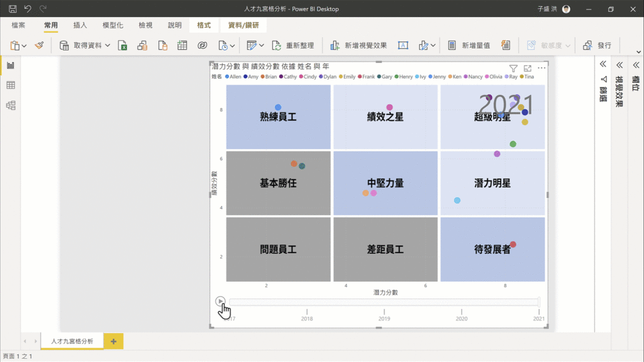
Task: Click the blue data point in 熟練員工
Action: [278, 107]
